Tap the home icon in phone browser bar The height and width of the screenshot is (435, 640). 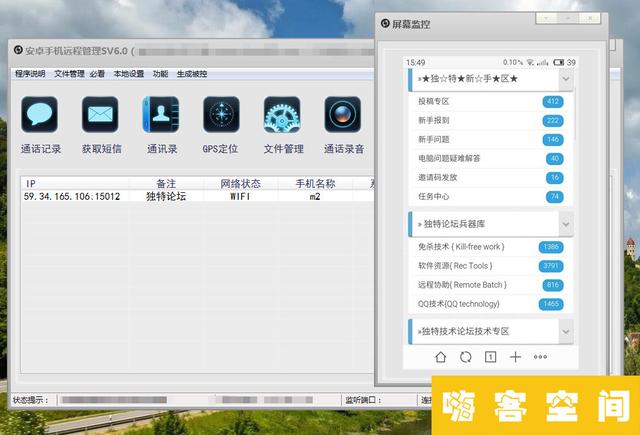click(440, 357)
